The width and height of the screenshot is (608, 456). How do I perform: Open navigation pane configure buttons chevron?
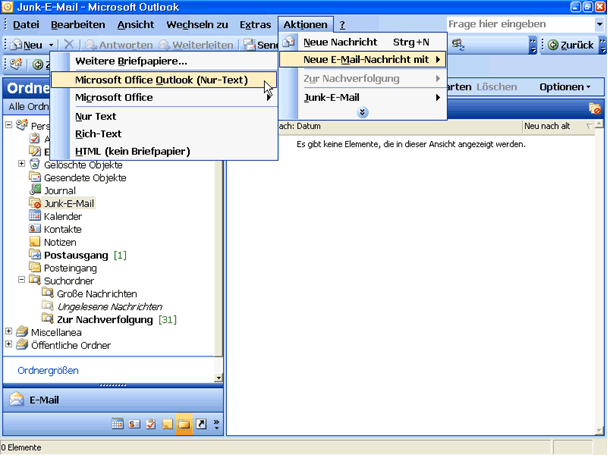pyautogui.click(x=216, y=424)
